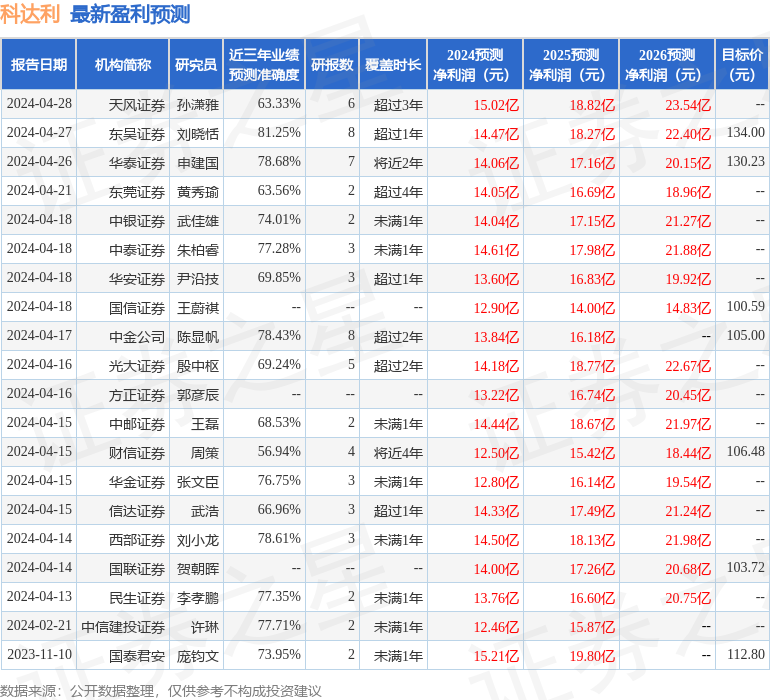The height and width of the screenshot is (700, 770).
Task: Click target price 106.48
Action: click(745, 451)
